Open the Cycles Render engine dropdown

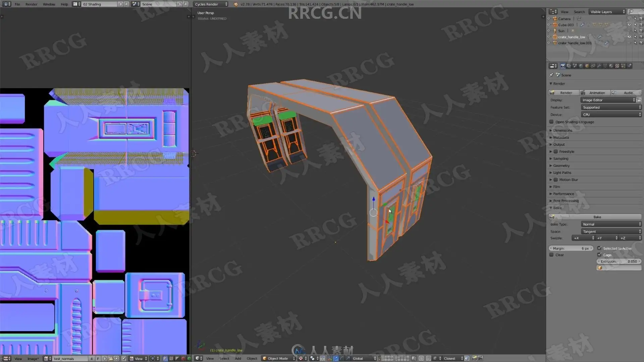[x=211, y=4]
